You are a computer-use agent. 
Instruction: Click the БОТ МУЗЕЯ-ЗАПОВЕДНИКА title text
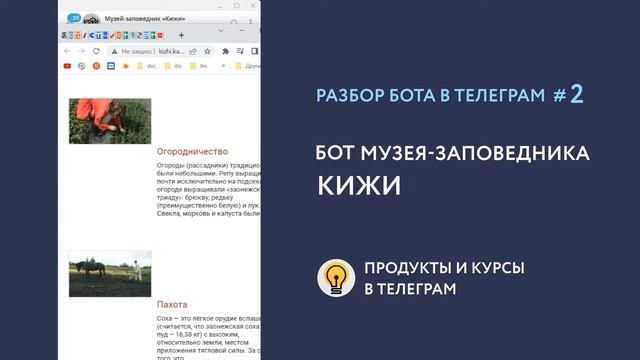click(452, 153)
